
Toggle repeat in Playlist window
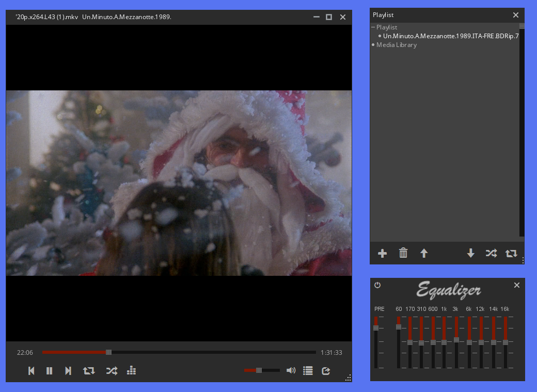point(511,253)
